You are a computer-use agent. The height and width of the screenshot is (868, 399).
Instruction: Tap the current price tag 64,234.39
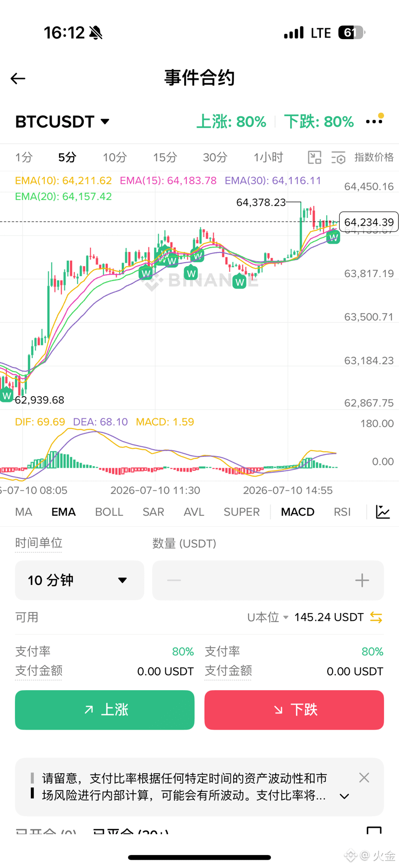coord(369,222)
